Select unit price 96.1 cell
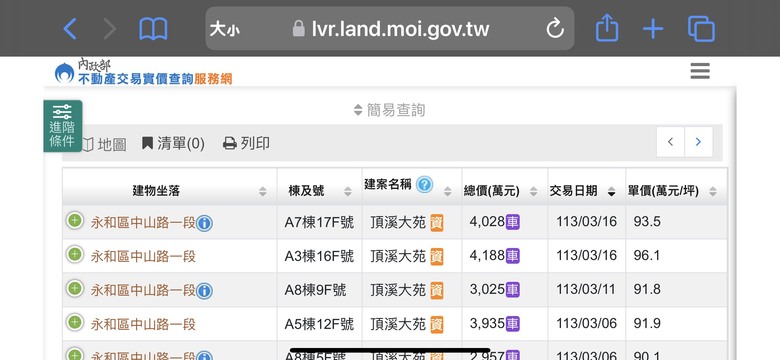780x360 pixels. pos(647,256)
